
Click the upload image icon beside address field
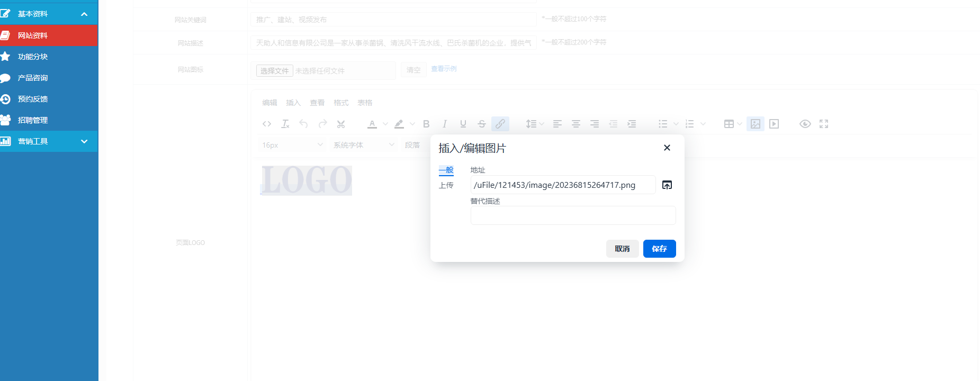[x=667, y=185]
